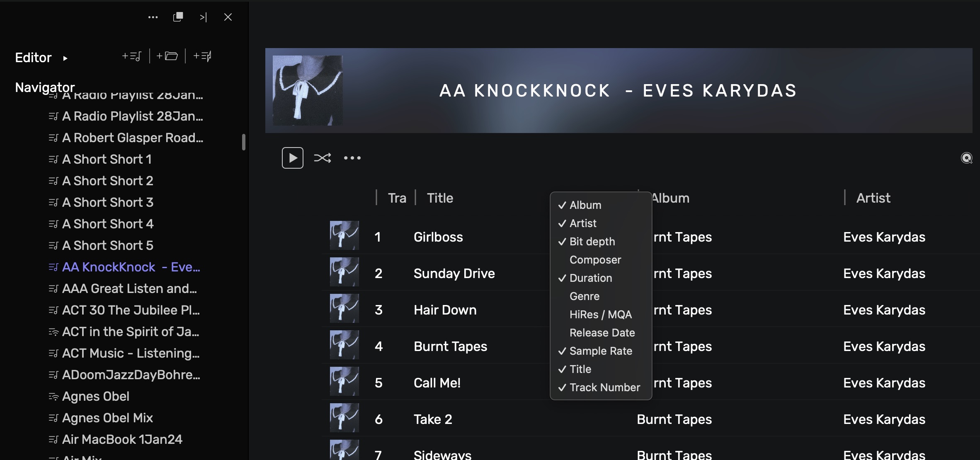Click the Girlboss track thumbnail

(x=344, y=235)
